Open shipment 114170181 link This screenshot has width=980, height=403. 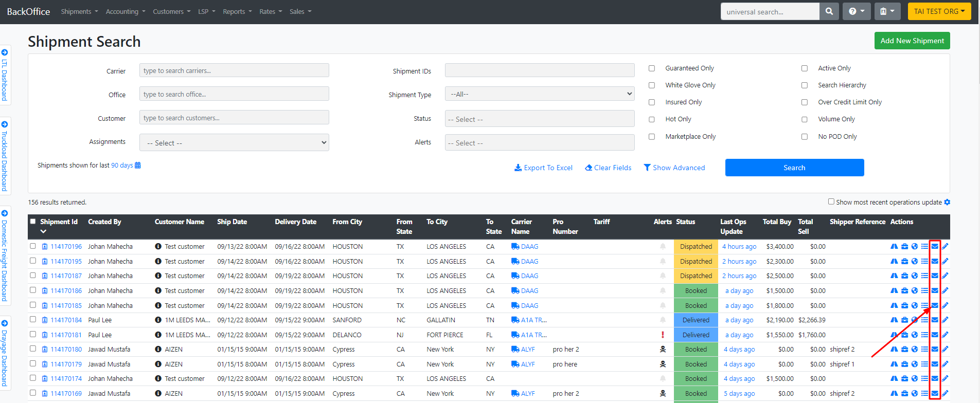(x=66, y=335)
